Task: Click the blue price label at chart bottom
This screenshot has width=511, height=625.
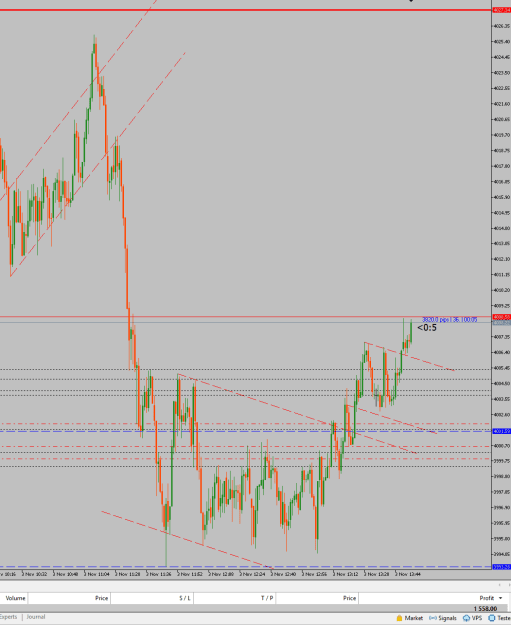Action: (502, 566)
